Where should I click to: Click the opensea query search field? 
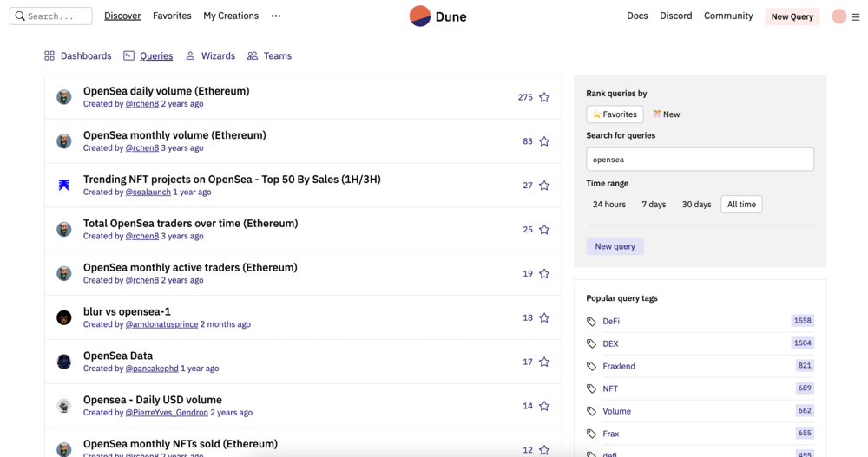point(700,160)
